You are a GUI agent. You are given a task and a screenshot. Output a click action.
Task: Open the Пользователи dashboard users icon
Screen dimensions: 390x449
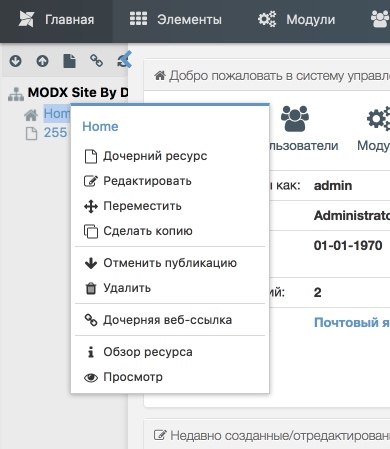pos(295,118)
